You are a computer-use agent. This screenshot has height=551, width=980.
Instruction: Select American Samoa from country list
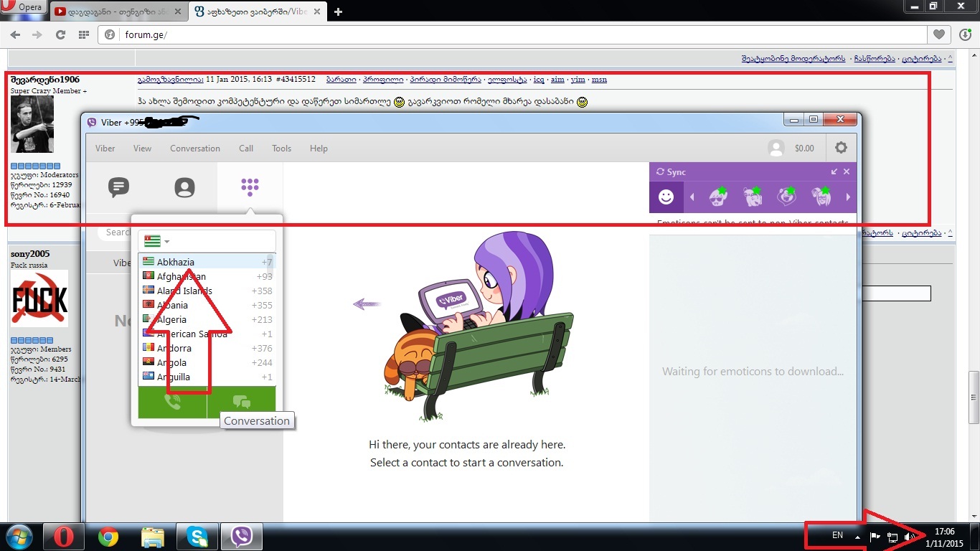[207, 334]
